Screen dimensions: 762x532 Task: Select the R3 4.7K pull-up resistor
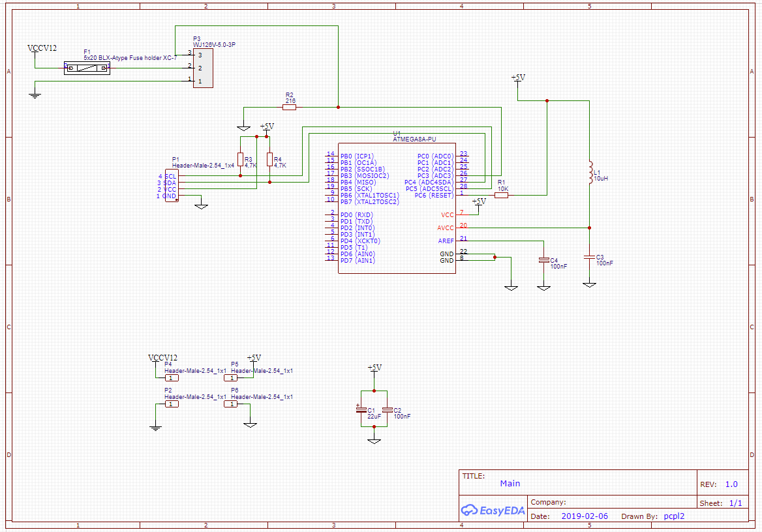coord(240,160)
